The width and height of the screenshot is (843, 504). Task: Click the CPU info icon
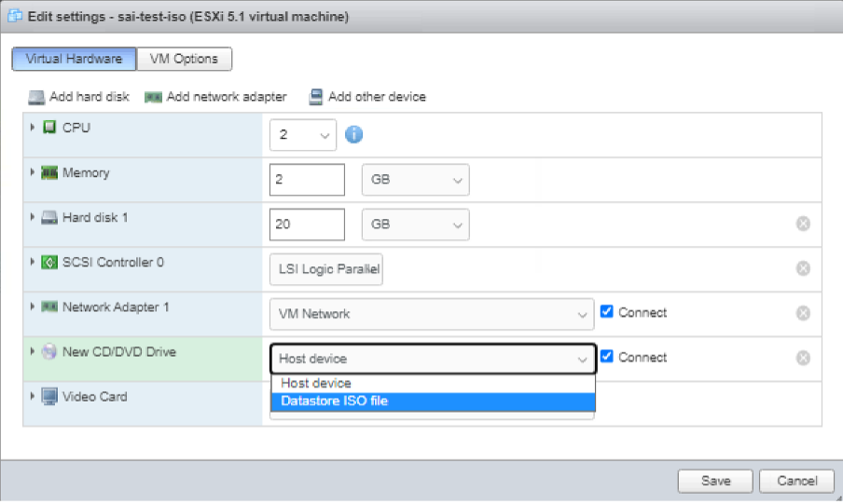[x=353, y=134]
